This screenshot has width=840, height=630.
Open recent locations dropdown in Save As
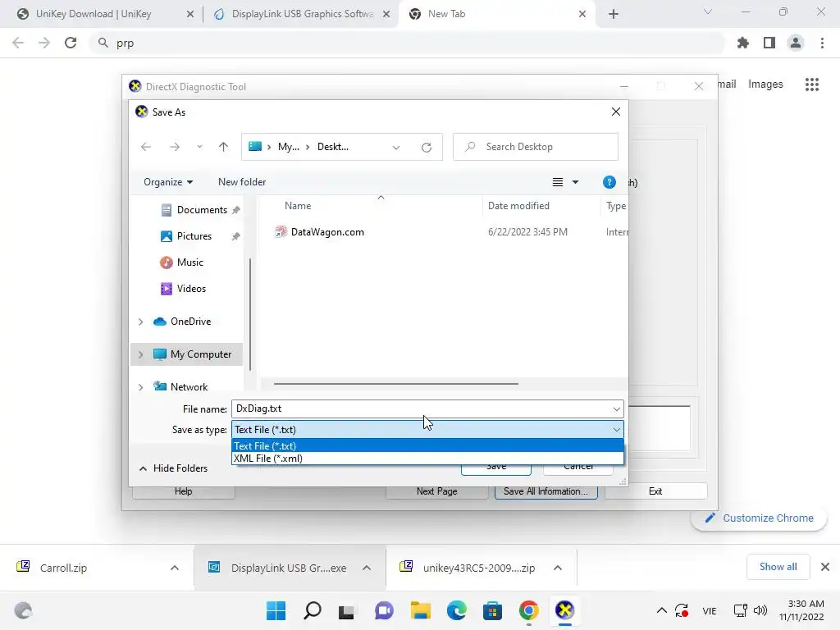(199, 147)
